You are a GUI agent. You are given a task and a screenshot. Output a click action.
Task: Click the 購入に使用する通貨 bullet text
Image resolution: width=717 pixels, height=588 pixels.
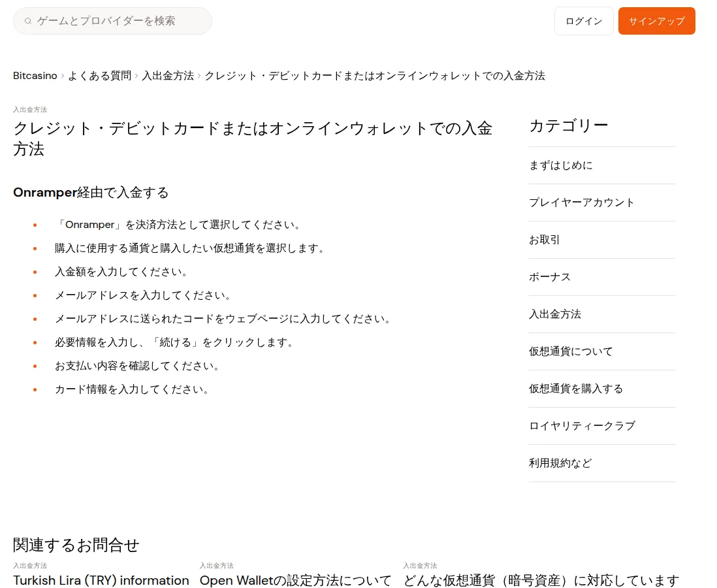tap(190, 248)
